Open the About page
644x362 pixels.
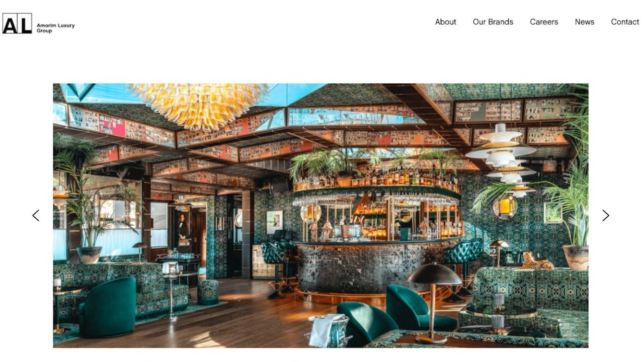(446, 22)
